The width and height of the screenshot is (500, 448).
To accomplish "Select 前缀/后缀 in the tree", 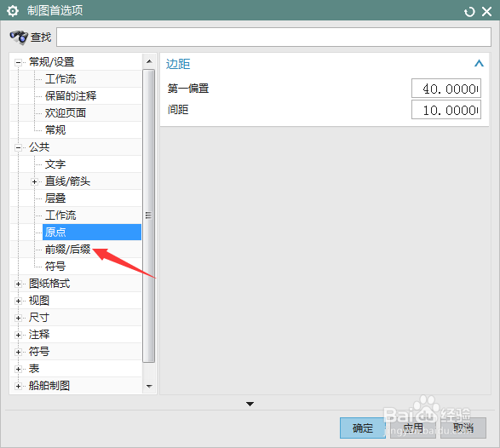I will tap(68, 250).
